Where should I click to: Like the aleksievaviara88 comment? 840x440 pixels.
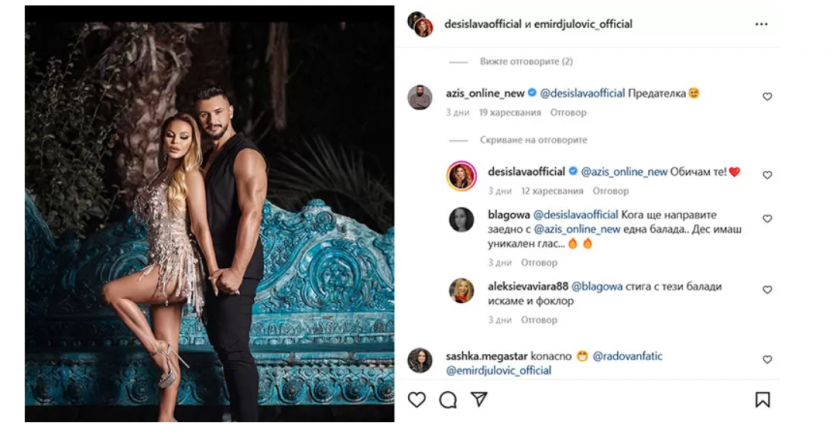point(767,290)
